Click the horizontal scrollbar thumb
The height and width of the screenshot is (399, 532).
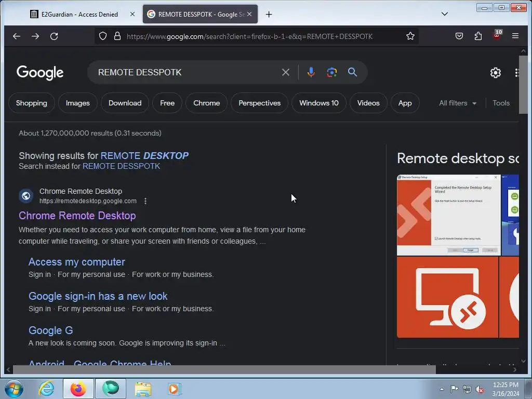[224, 369]
